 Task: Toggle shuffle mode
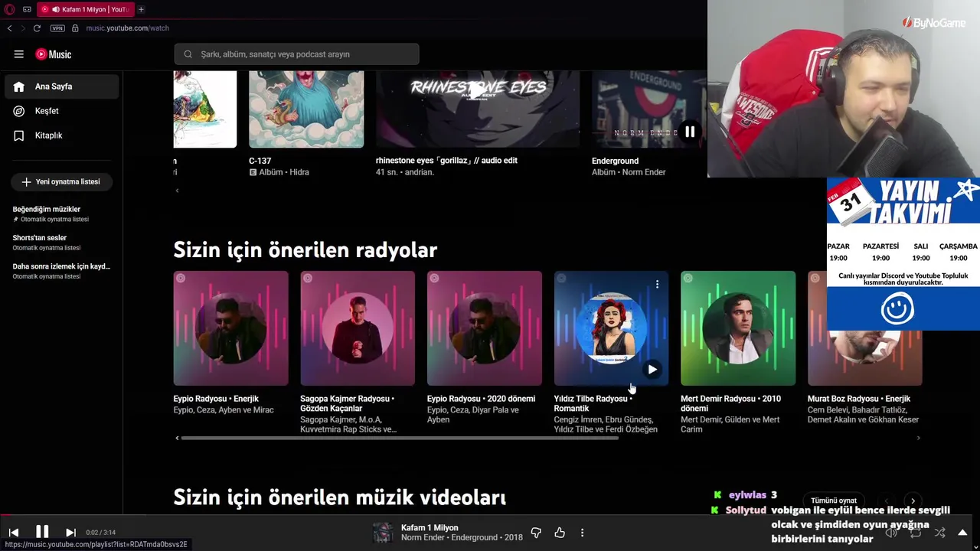coord(939,533)
